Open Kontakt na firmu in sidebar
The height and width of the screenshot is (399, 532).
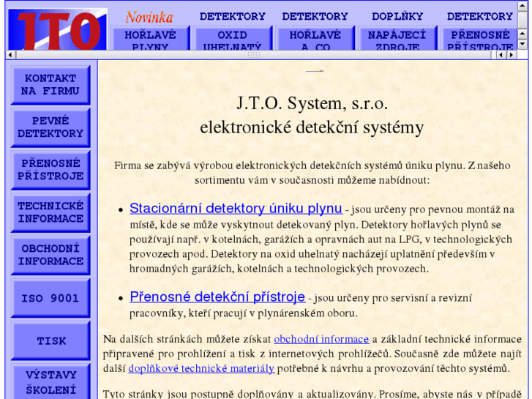(x=50, y=85)
